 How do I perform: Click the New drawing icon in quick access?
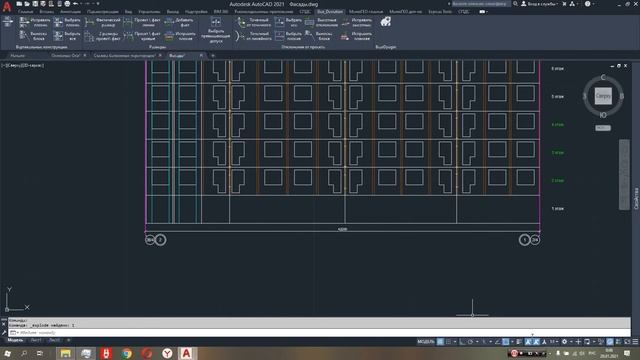[19, 4]
